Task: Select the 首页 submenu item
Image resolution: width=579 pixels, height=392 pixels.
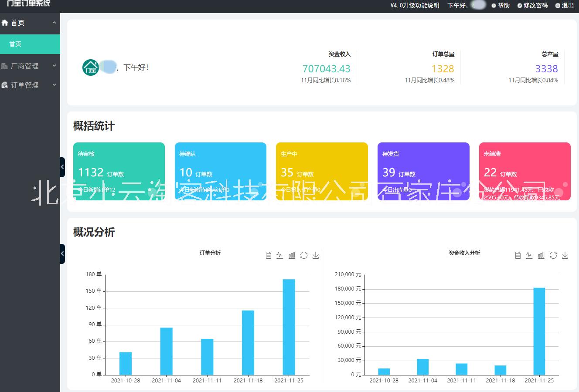Action: point(30,44)
